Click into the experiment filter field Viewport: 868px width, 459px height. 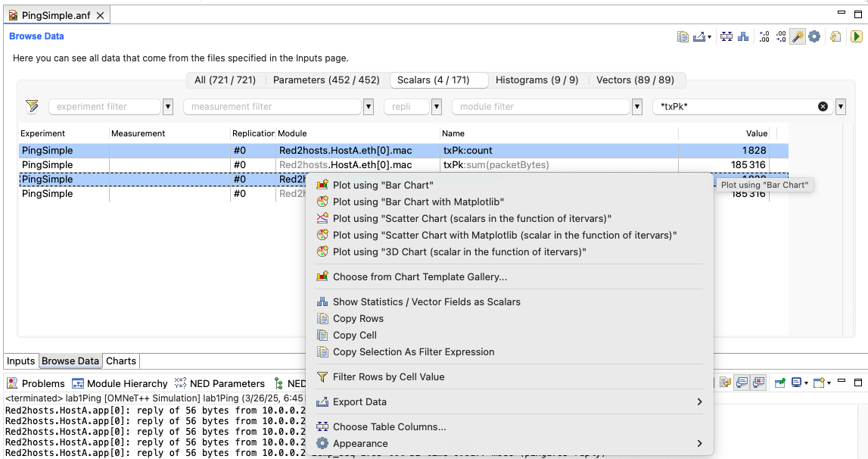coord(104,107)
